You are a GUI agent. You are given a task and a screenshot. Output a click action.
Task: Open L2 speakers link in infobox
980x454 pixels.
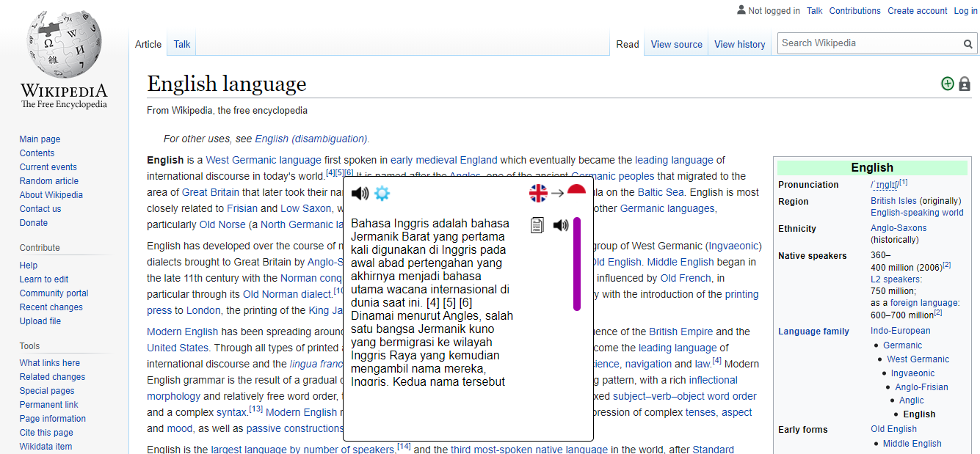(x=896, y=279)
